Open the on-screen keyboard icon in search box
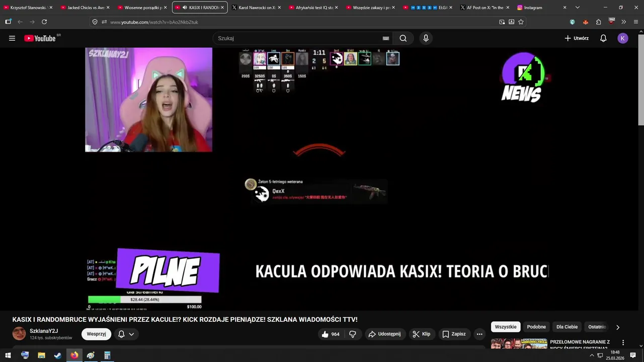644x362 pixels. coord(385,38)
